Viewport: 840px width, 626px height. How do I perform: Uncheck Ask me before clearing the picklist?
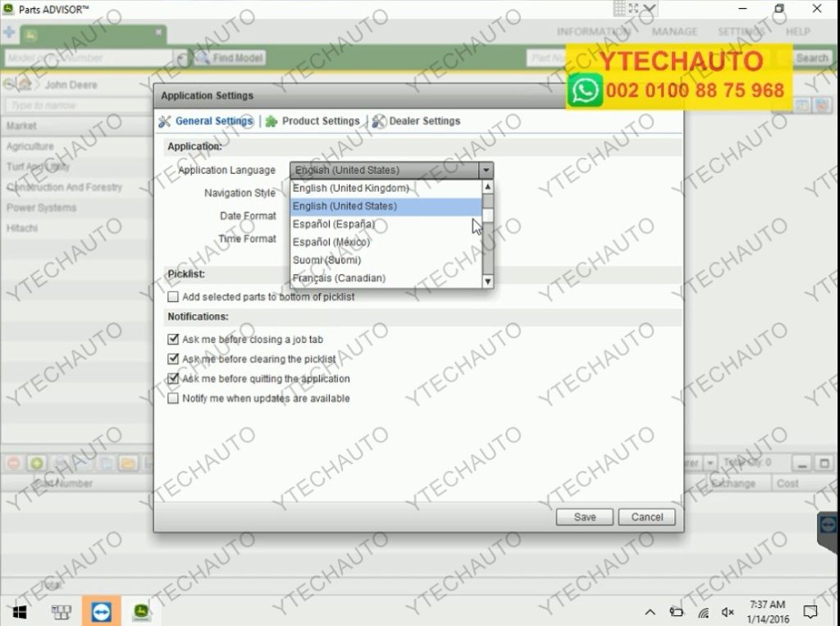pyautogui.click(x=173, y=359)
